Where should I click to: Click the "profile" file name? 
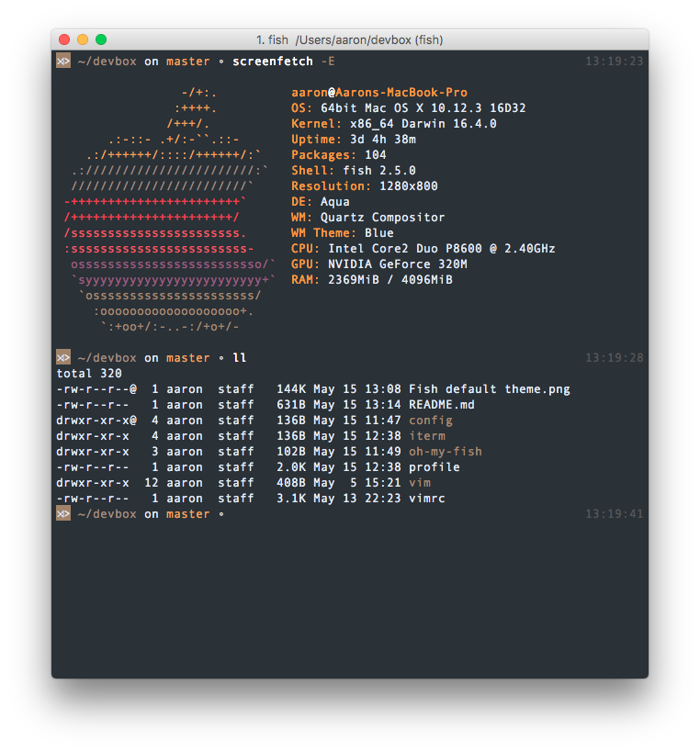coord(435,467)
